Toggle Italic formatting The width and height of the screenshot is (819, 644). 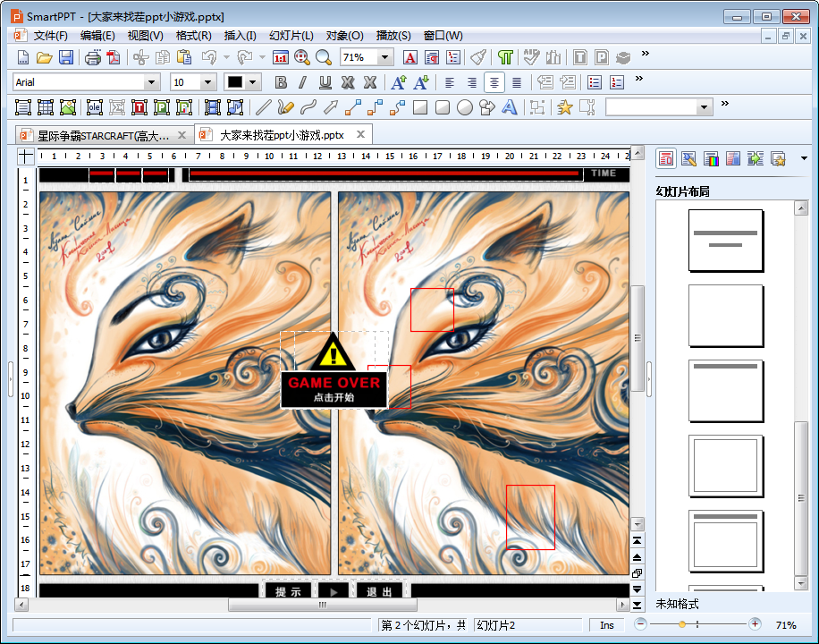click(303, 82)
